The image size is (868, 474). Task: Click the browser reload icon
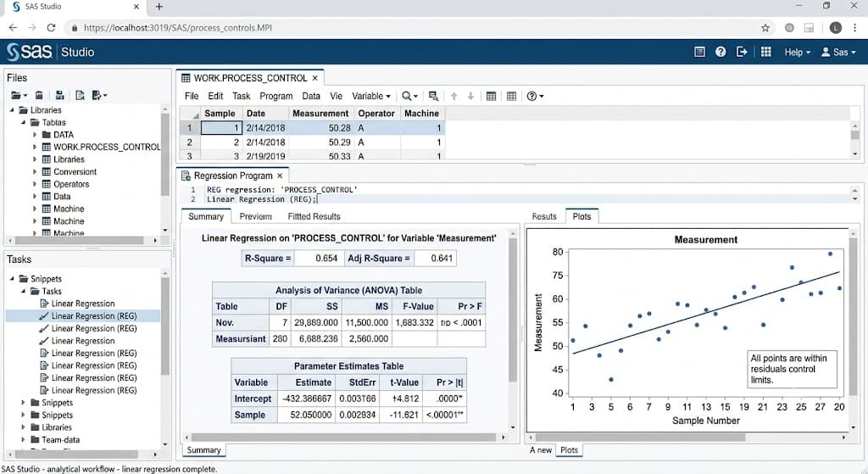click(x=51, y=28)
